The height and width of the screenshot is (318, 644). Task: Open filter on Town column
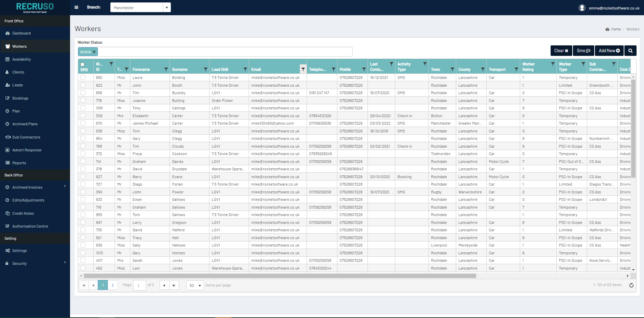(452, 69)
